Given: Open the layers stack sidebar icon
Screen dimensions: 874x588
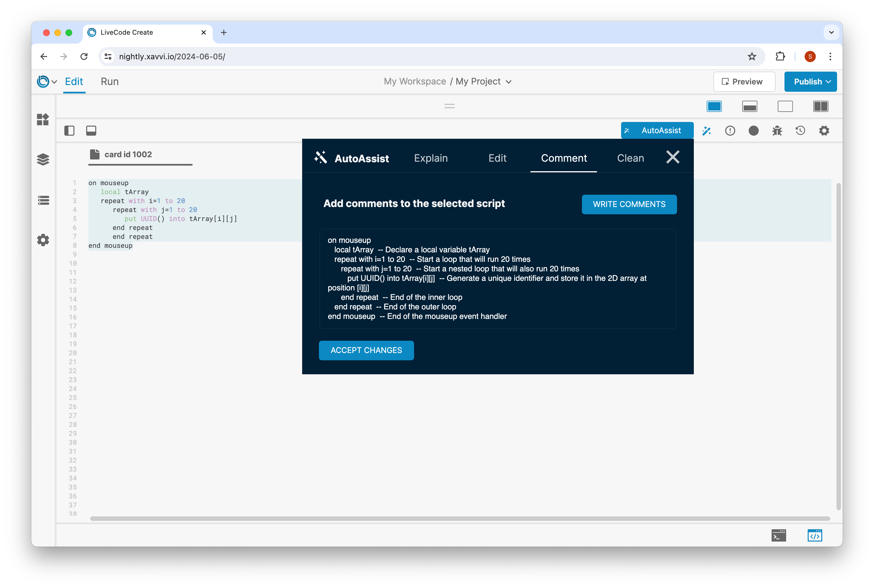Looking at the screenshot, I should tap(43, 159).
